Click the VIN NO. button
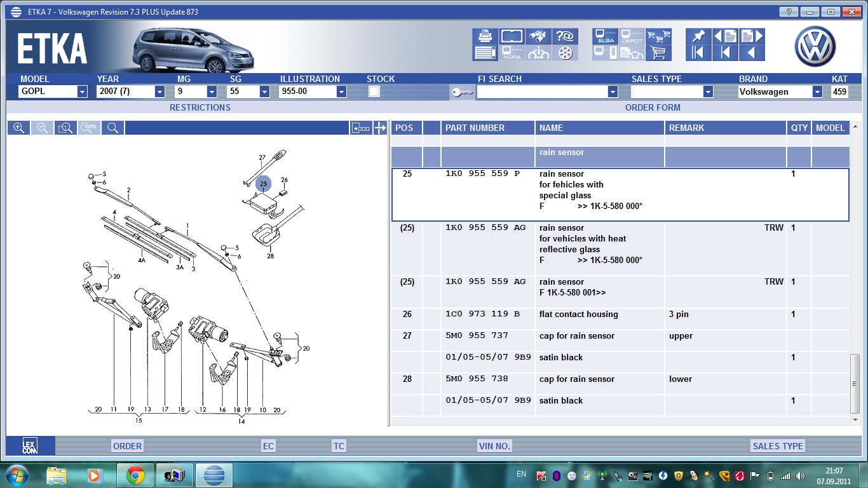The width and height of the screenshot is (868, 488). point(495,446)
